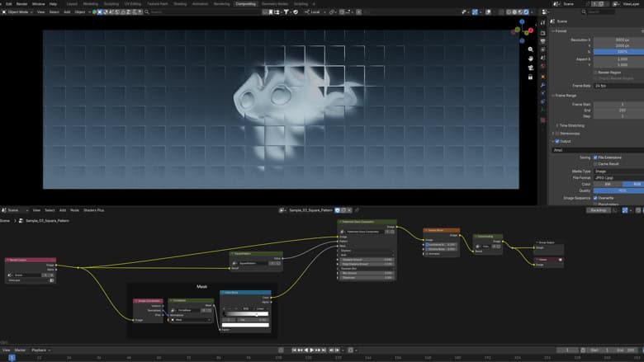Switch to the Compositing workspace tab
Screen dimensions: 644x362
click(x=245, y=3)
